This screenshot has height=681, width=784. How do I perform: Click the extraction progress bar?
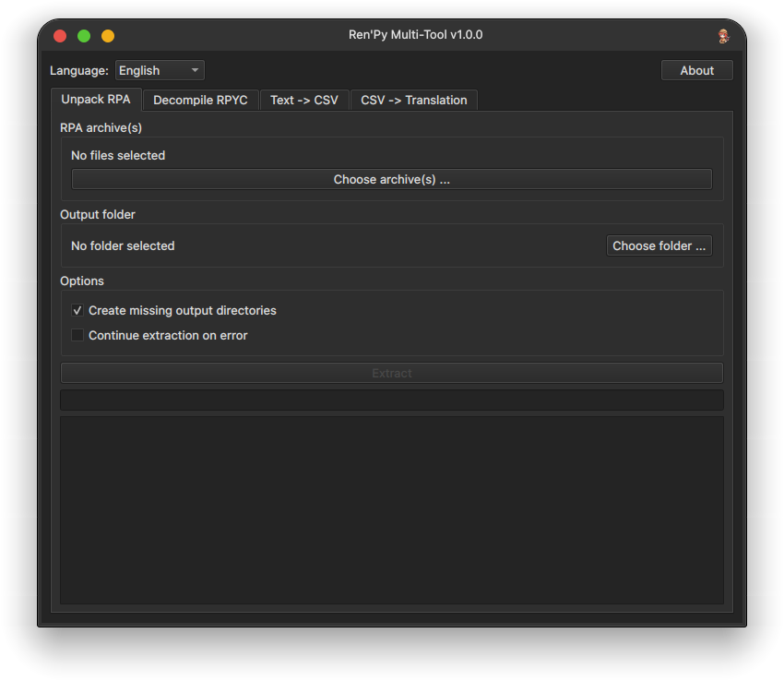pos(391,400)
